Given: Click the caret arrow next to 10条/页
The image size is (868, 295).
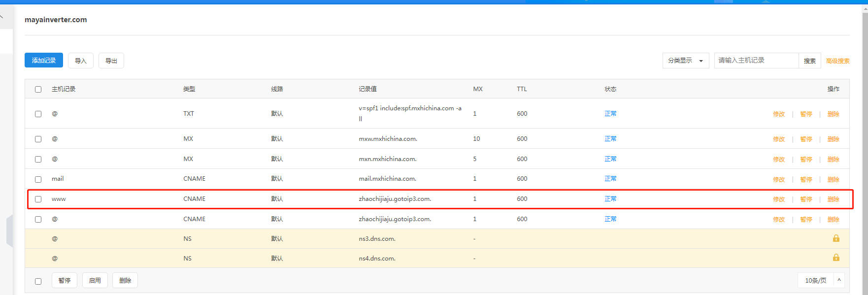Looking at the screenshot, I should (x=839, y=280).
